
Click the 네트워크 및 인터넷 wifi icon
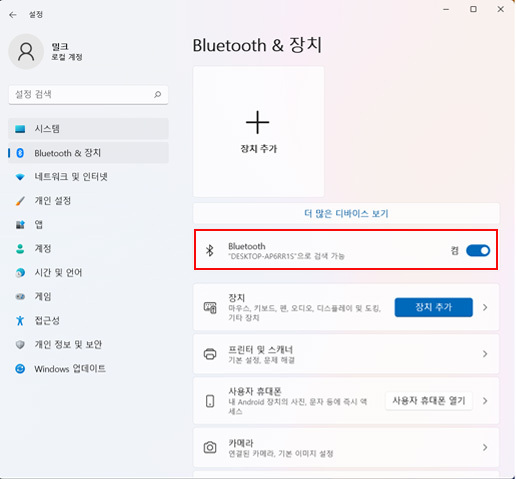(x=20, y=177)
